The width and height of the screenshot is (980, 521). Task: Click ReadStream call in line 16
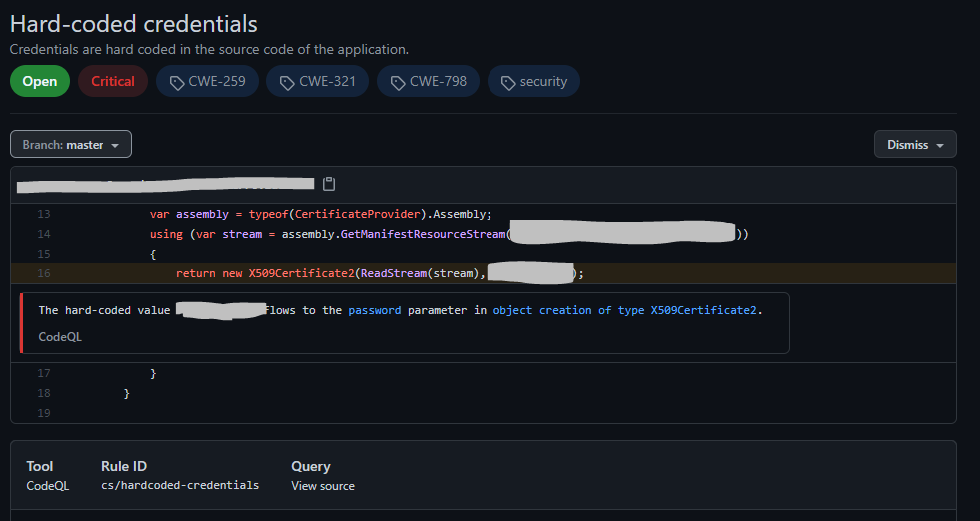pyautogui.click(x=394, y=273)
